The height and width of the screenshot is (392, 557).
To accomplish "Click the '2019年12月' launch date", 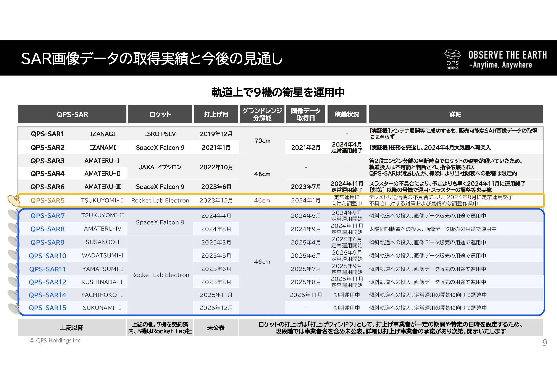I will (x=216, y=134).
